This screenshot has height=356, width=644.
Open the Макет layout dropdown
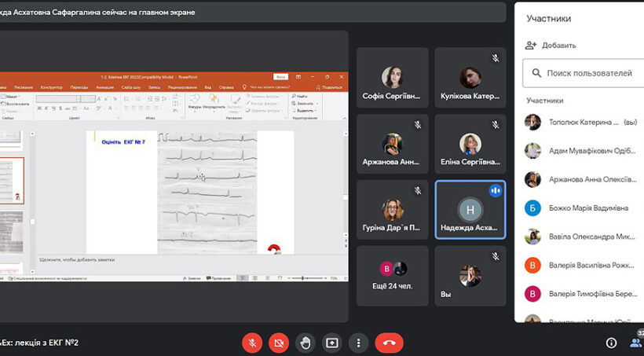click(12, 97)
